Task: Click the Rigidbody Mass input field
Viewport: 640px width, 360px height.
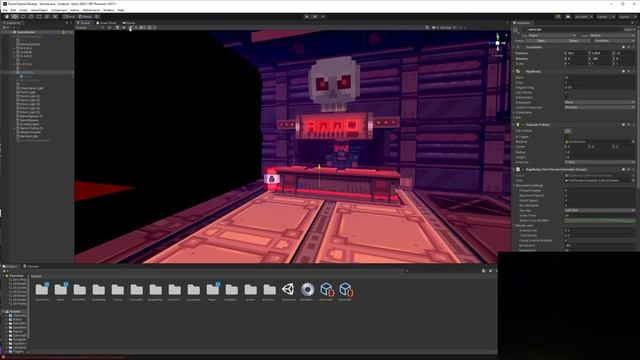Action: (600, 78)
